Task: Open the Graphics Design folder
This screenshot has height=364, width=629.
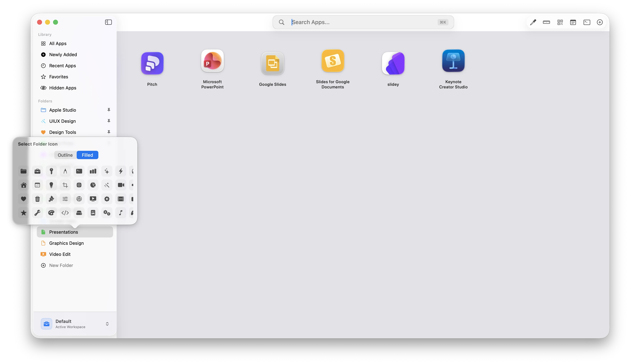Action: pyautogui.click(x=75, y=243)
